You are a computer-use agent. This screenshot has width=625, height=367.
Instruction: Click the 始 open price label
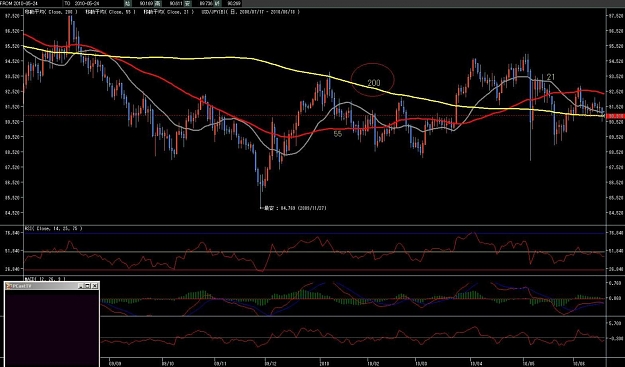click(x=127, y=3)
